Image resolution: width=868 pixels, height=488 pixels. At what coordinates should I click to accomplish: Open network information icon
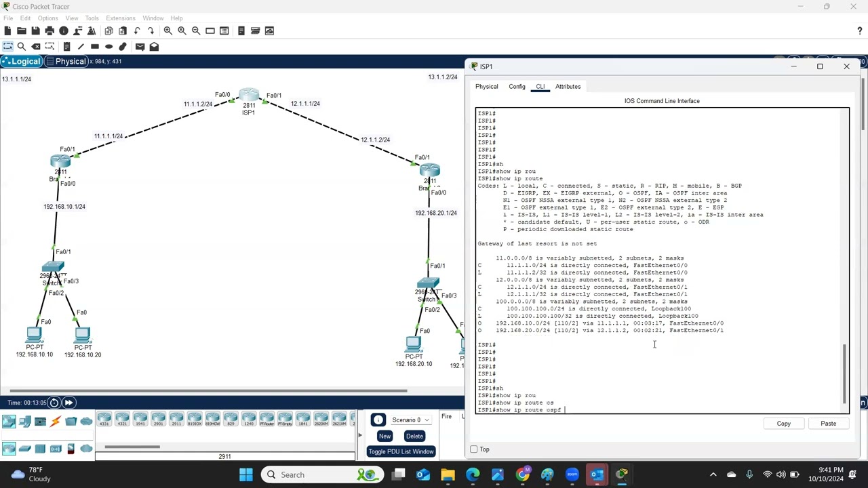[x=64, y=30]
